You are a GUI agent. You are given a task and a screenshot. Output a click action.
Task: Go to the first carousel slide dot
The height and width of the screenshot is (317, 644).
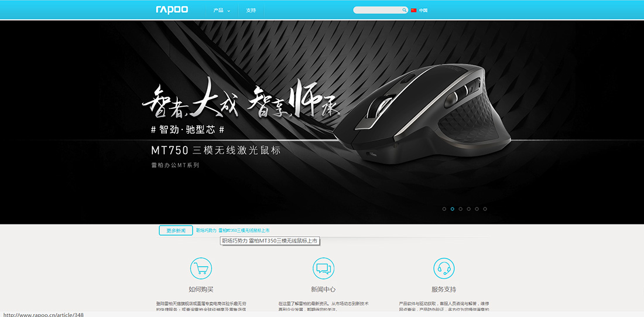(444, 209)
